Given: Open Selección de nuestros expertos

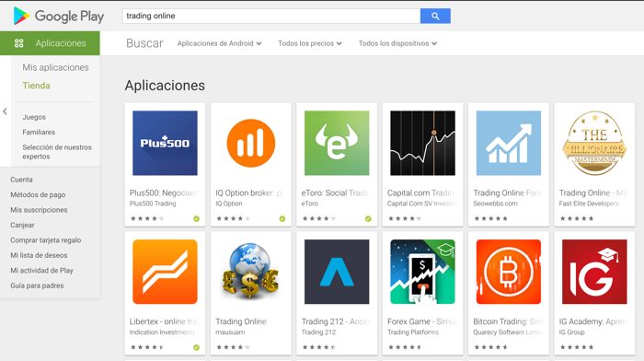Looking at the screenshot, I should pos(57,152).
